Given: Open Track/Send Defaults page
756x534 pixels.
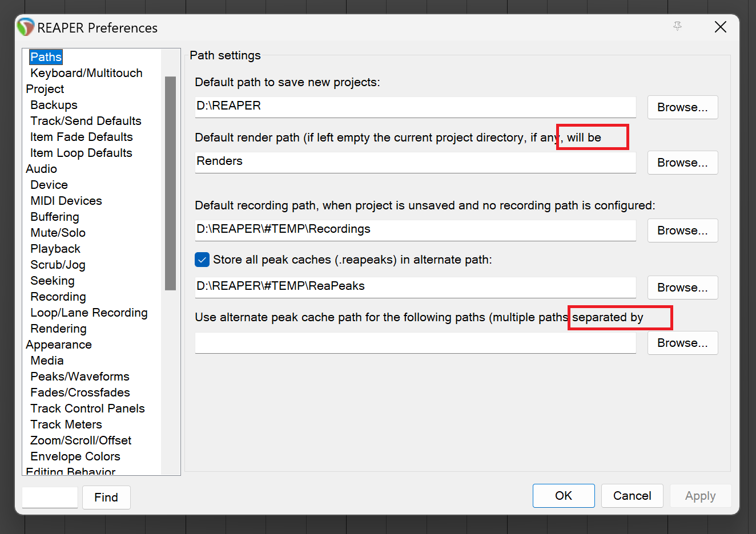Looking at the screenshot, I should (x=86, y=121).
